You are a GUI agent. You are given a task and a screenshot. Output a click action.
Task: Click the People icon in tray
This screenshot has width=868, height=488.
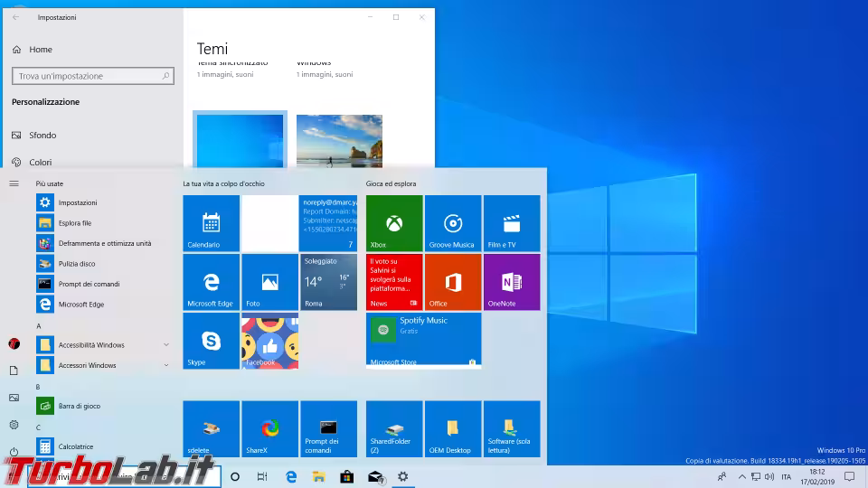pyautogui.click(x=722, y=476)
